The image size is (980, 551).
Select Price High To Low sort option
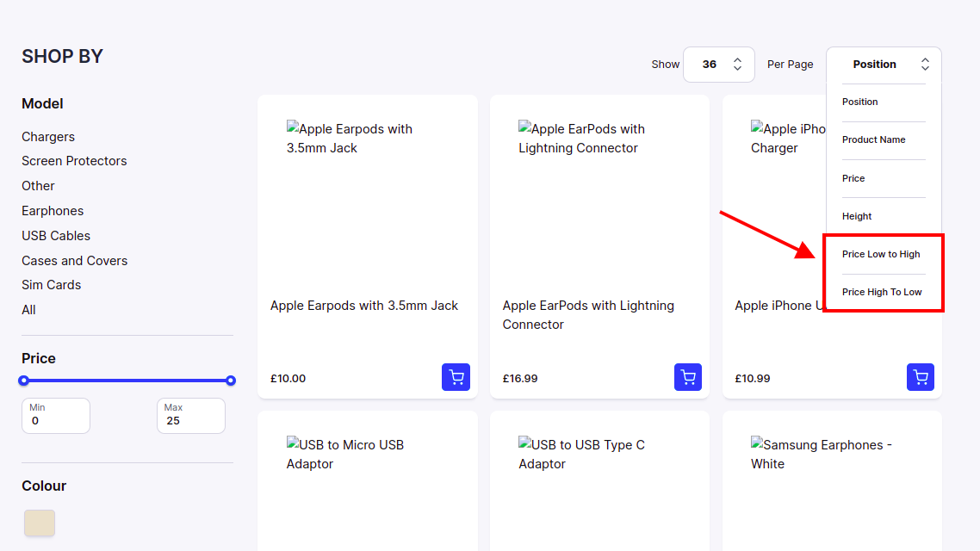pyautogui.click(x=882, y=292)
